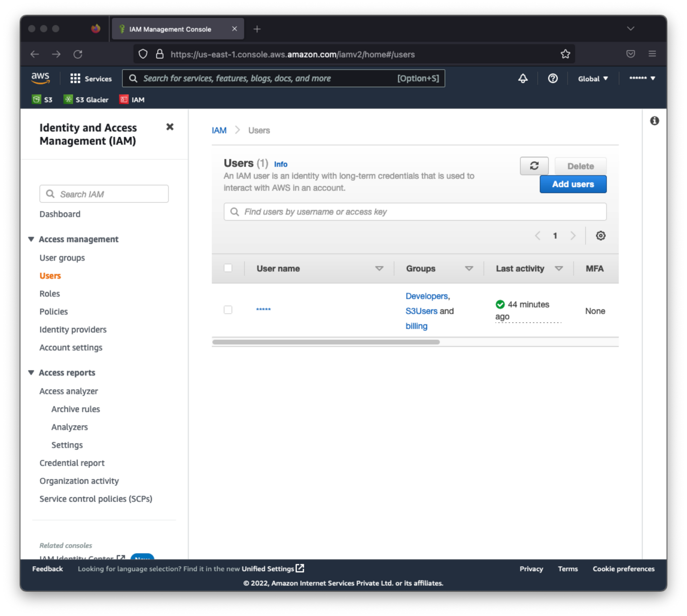Viewport: 687px width, 616px height.
Task: Show site security lock info
Action: coord(159,54)
